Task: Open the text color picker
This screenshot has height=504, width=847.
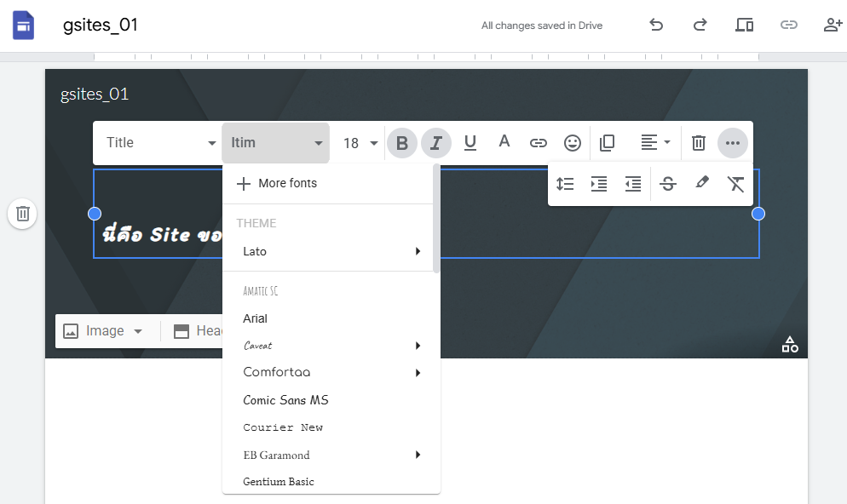Action: (504, 142)
